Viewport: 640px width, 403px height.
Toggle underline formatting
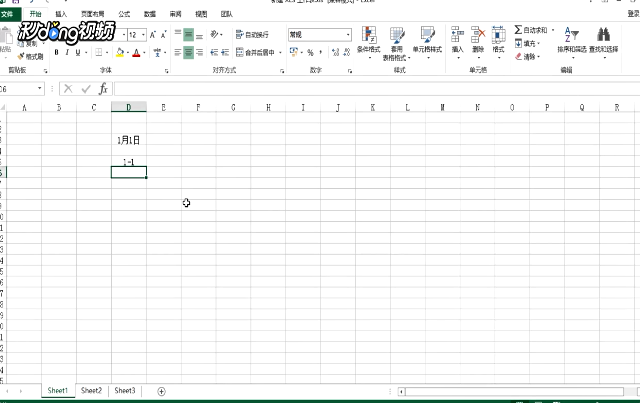tap(78, 52)
